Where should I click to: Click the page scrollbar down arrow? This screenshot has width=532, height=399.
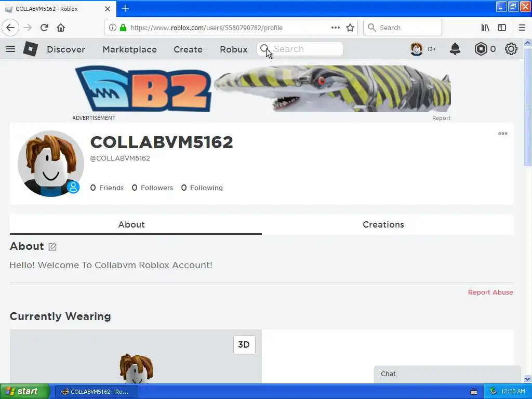(x=527, y=379)
